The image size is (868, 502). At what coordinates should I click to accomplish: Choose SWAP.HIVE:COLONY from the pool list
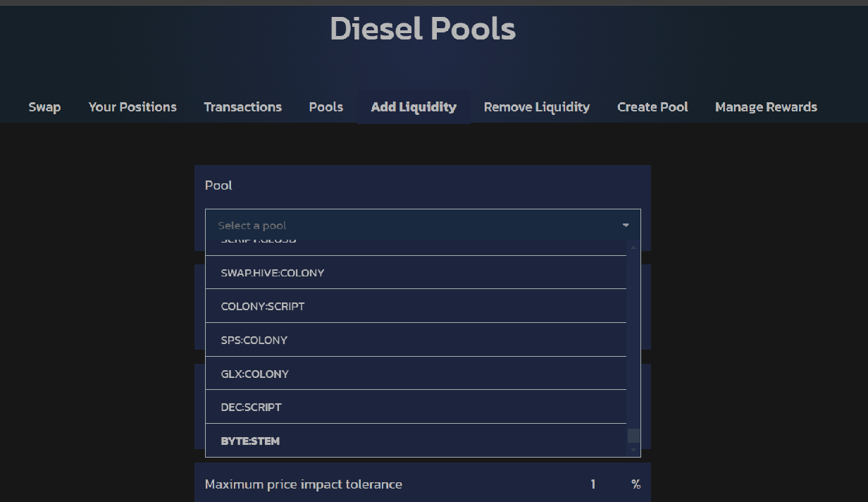coord(416,273)
